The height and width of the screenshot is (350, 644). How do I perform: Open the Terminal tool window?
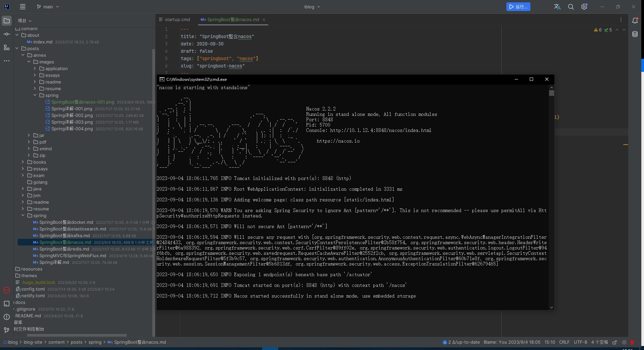[x=7, y=304]
